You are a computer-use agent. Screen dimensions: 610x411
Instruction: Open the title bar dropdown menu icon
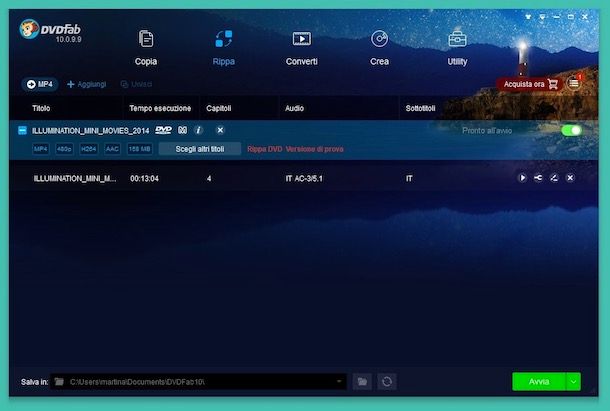point(542,17)
